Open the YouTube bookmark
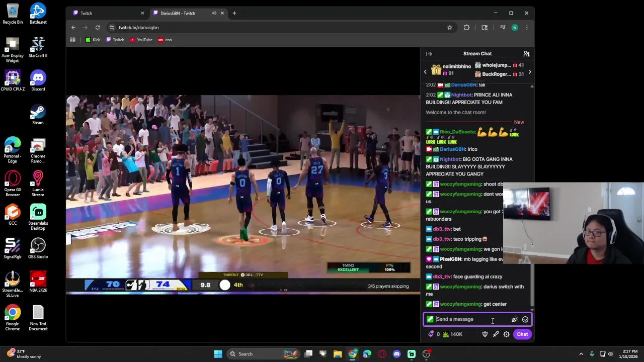The image size is (644, 362). pos(141,40)
